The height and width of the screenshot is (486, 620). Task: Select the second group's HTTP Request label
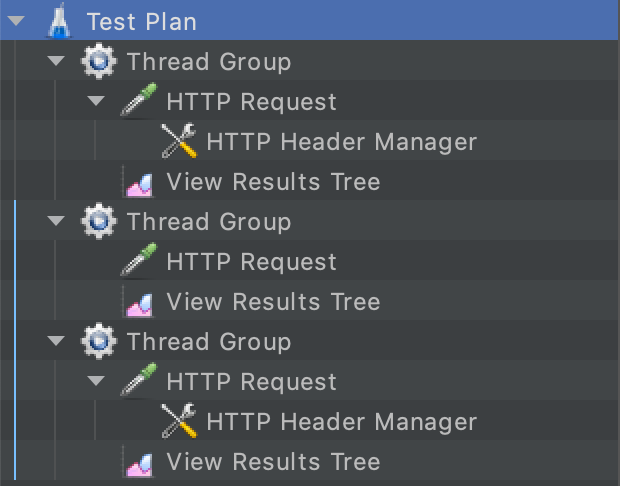pyautogui.click(x=251, y=262)
